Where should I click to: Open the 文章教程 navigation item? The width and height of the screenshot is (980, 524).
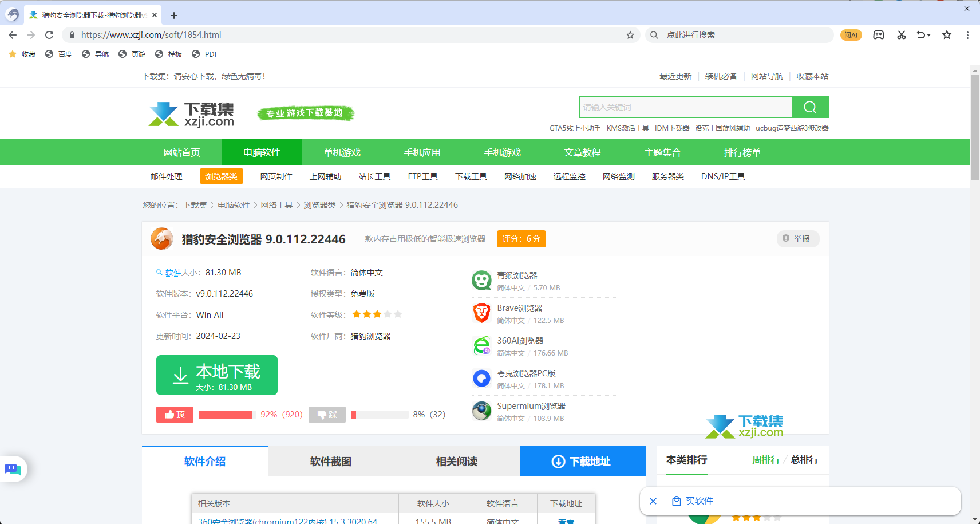583,152
